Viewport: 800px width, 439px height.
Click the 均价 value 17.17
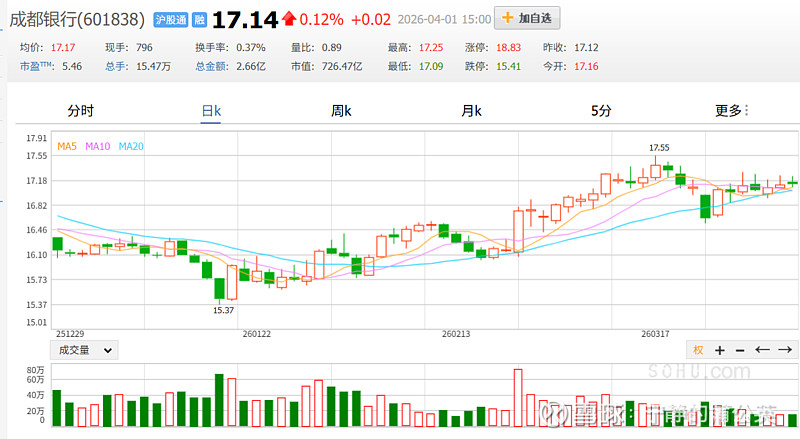(x=63, y=48)
